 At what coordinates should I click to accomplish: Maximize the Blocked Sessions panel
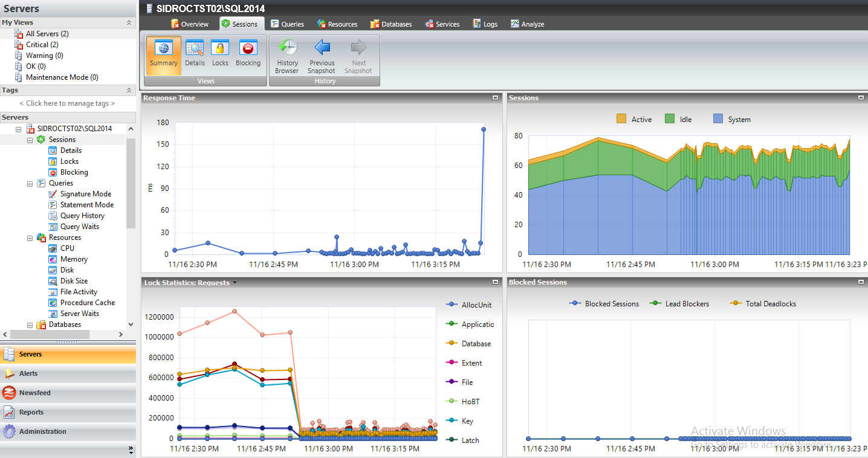(x=861, y=282)
